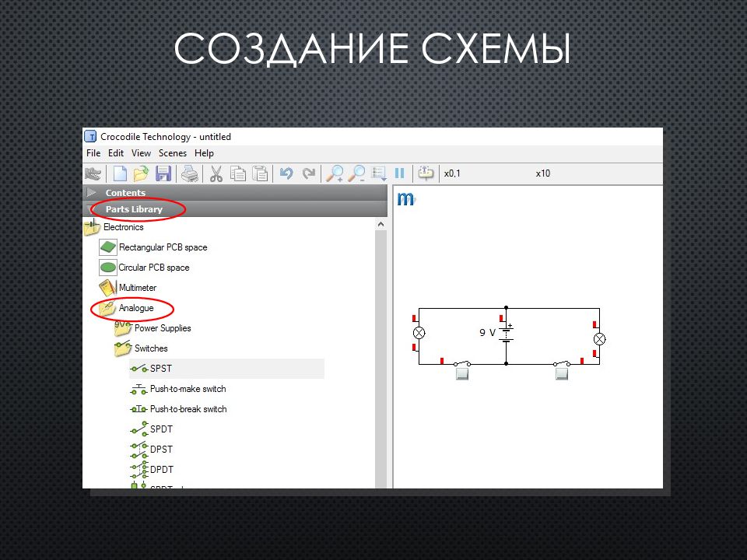Expand the Analogue folder
The height and width of the screenshot is (560, 747).
[x=136, y=308]
